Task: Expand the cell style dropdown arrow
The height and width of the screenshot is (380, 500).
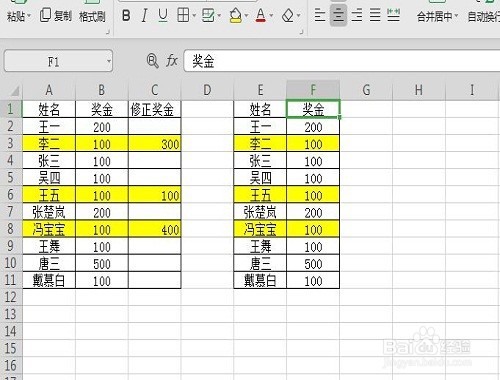Action: point(219,15)
